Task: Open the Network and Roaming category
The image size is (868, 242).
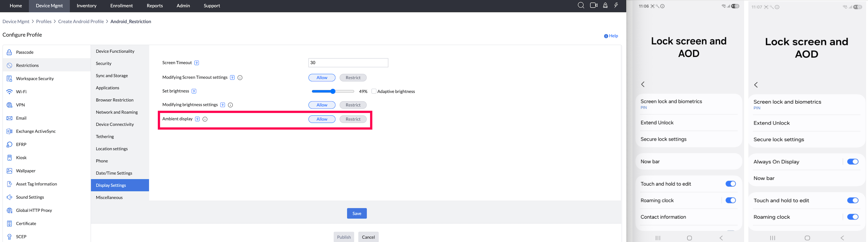Action: [120, 112]
